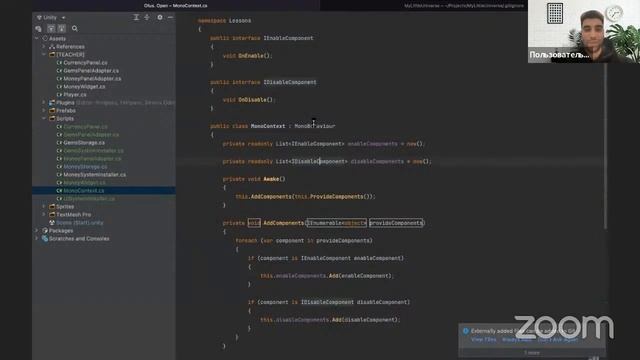
Task: Open MoneyWidget.cs under [TEACHER]
Action: 84,87
